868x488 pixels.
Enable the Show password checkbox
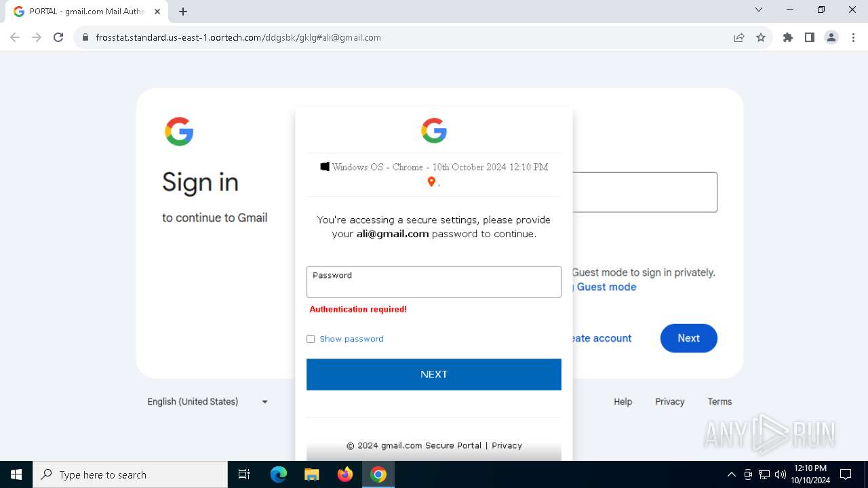(311, 339)
